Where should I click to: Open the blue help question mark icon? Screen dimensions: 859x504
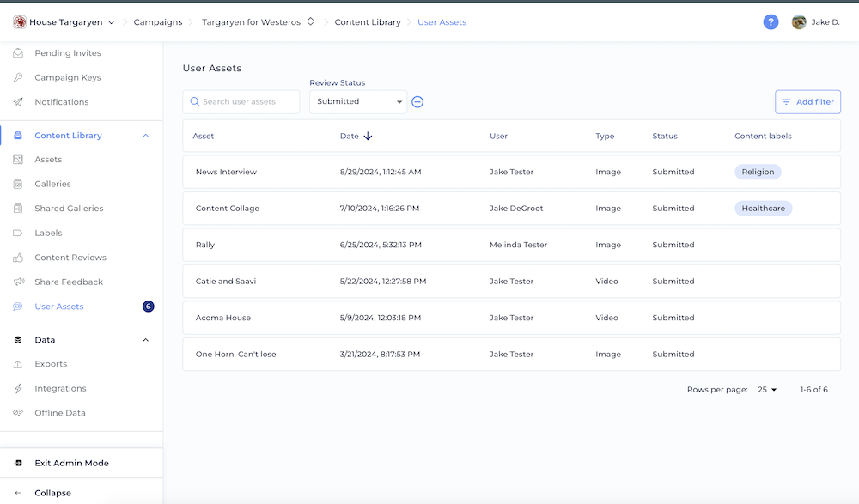(771, 22)
